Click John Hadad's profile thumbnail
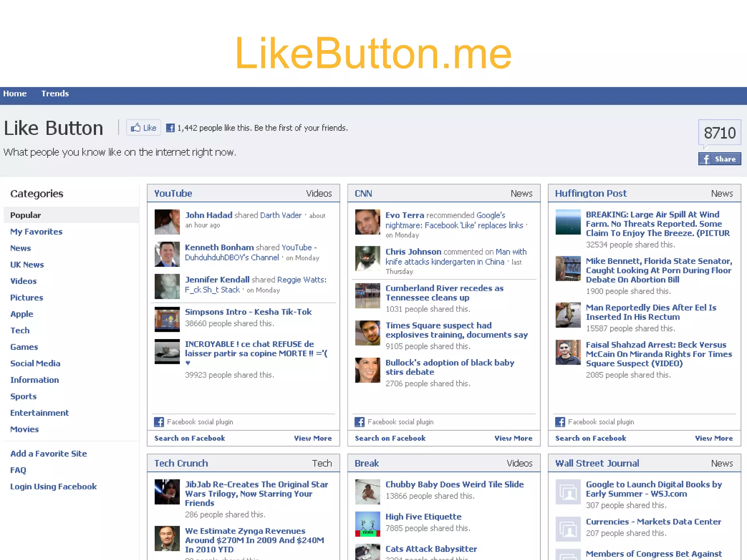 (167, 222)
